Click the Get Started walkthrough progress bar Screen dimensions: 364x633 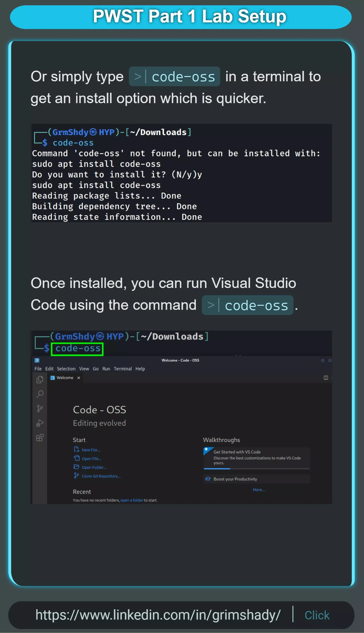[x=257, y=468]
